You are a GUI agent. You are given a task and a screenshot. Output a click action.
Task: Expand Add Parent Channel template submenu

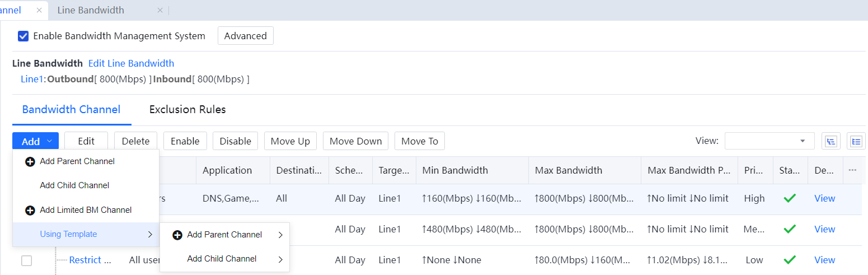click(224, 235)
